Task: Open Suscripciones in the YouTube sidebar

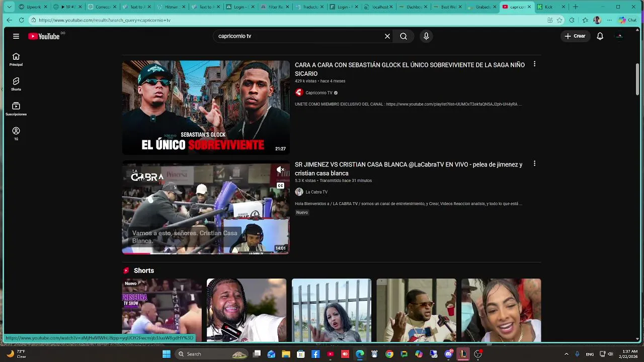Action: (16, 109)
